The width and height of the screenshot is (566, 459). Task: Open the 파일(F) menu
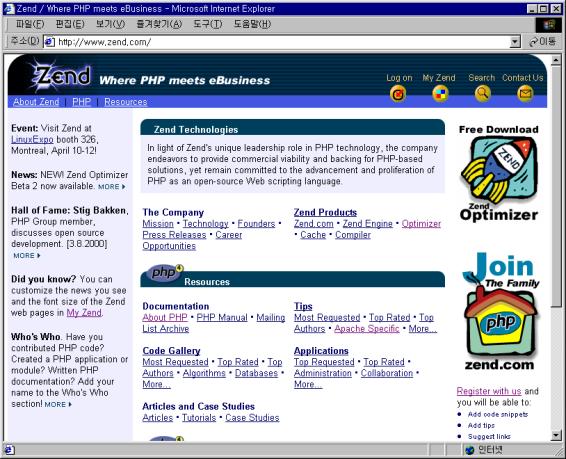click(30, 24)
